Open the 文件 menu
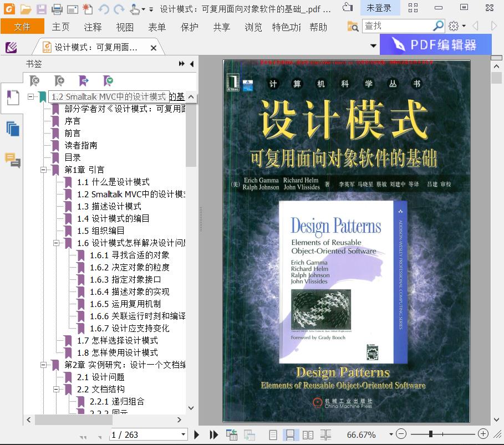The height and width of the screenshot is (445, 504). coord(22,27)
